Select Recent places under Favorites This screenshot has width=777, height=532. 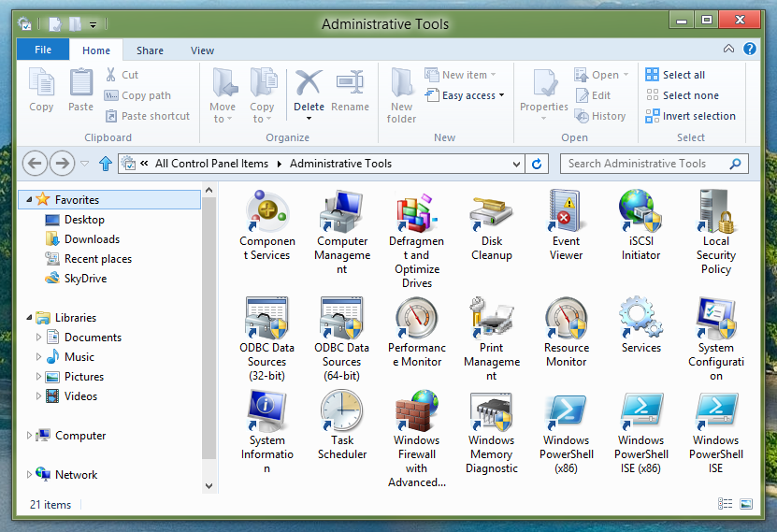coord(88,259)
